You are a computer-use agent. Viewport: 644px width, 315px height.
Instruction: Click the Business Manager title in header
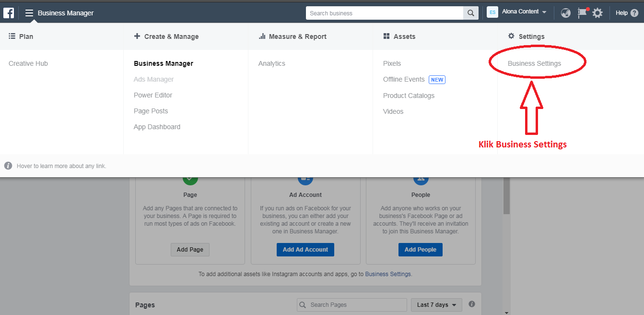[66, 13]
